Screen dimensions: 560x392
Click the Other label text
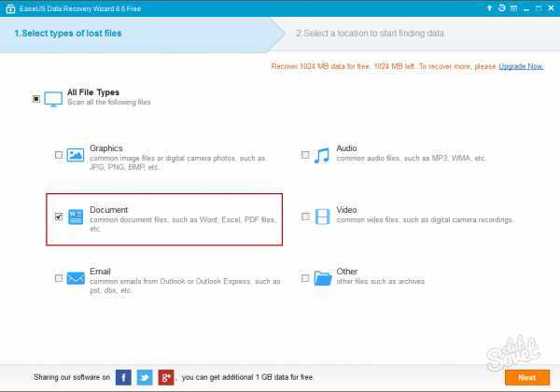coord(347,272)
